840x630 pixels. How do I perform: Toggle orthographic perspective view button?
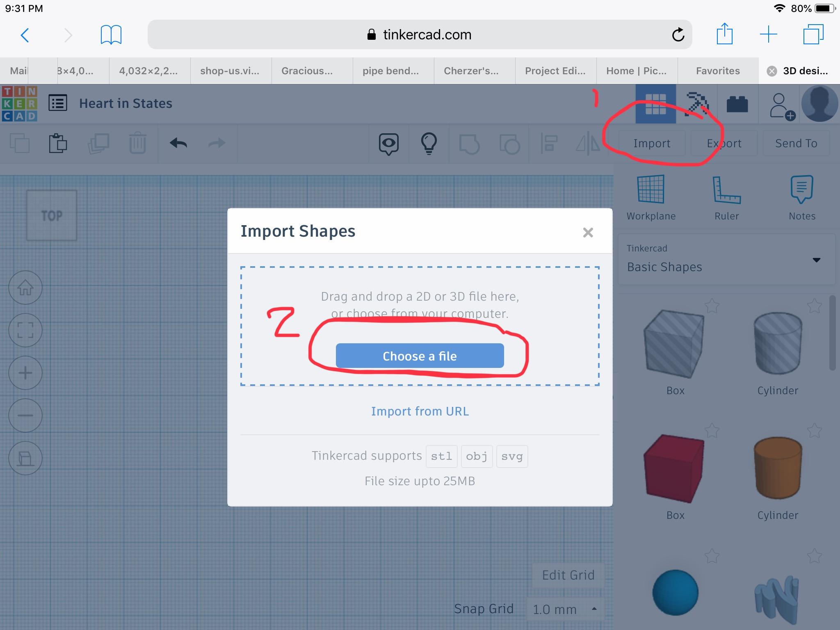pos(25,458)
